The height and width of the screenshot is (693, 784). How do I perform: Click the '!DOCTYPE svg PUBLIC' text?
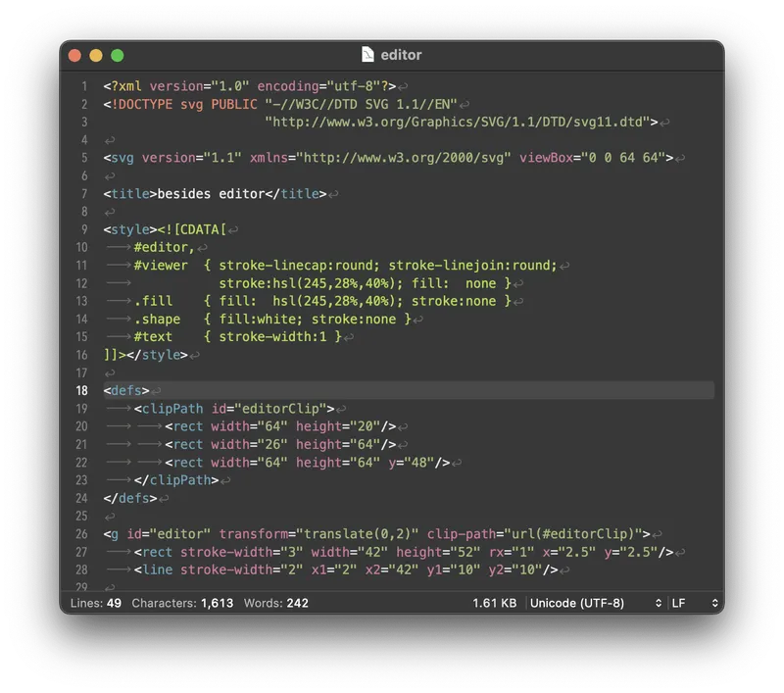(184, 105)
